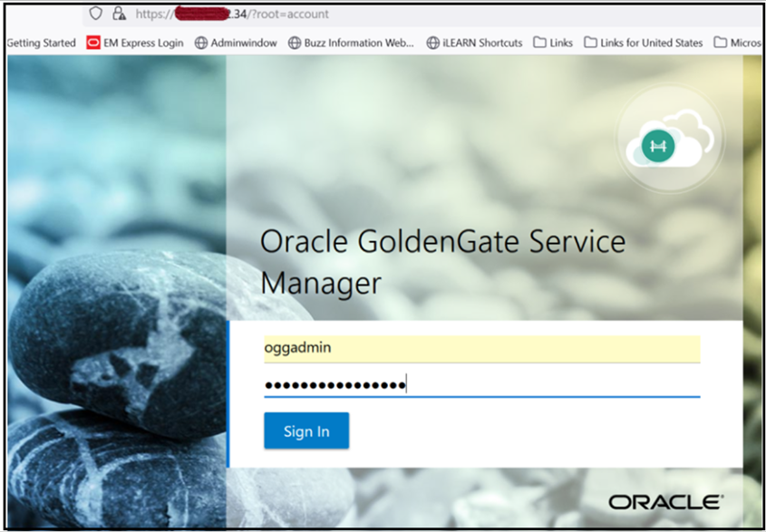Open the Adminwindow bookmark
The height and width of the screenshot is (532, 766).
236,43
